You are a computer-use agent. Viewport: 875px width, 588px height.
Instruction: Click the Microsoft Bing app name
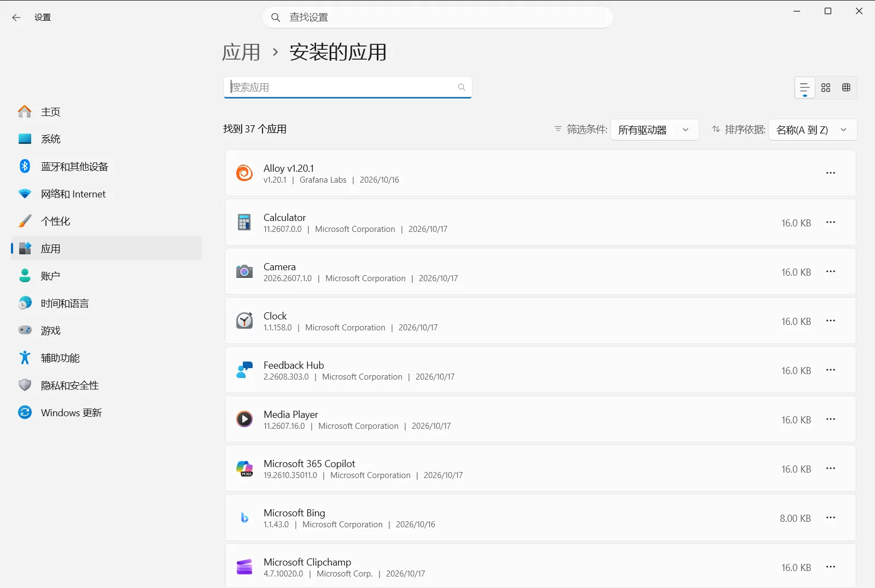(294, 513)
